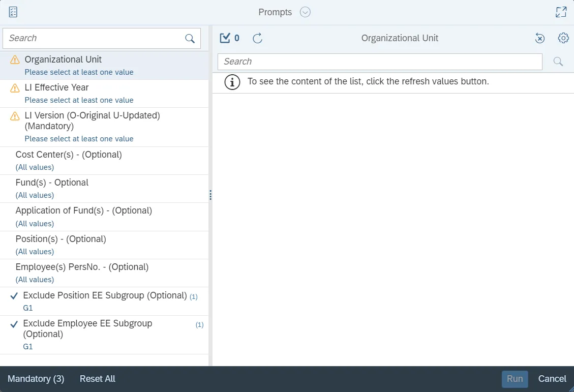Open the prompt settings gear
The width and height of the screenshot is (574, 392).
(x=563, y=38)
